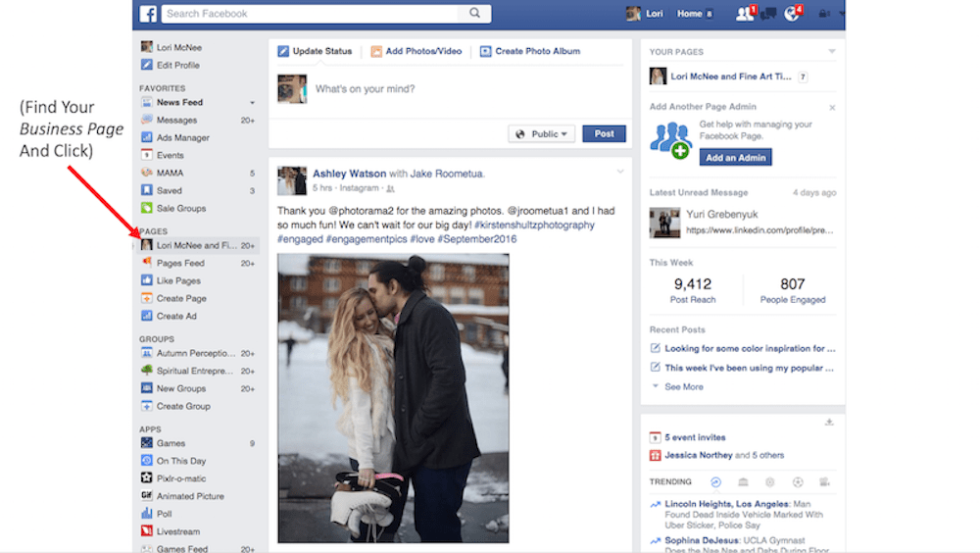Open Jessica Northey birthday link
Screen dimensions: 980x553
(698, 455)
